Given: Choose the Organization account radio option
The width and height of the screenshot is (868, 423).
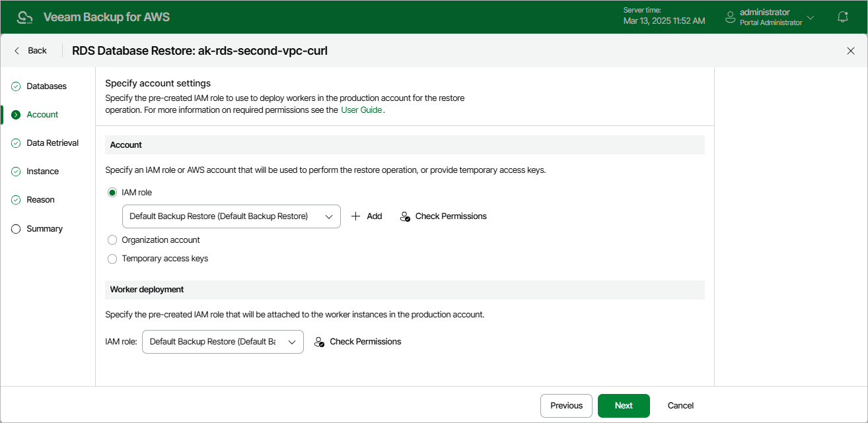Looking at the screenshot, I should 112,240.
